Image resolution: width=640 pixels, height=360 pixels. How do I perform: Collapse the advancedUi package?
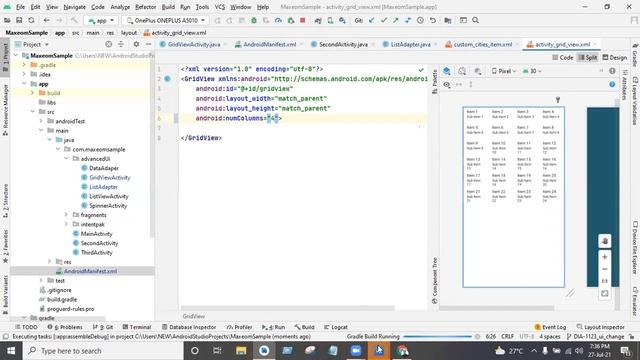pyautogui.click(x=66, y=159)
